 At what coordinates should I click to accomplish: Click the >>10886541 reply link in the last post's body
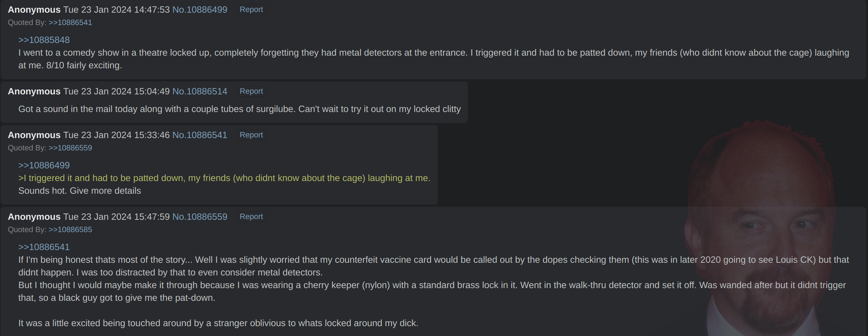click(x=44, y=247)
